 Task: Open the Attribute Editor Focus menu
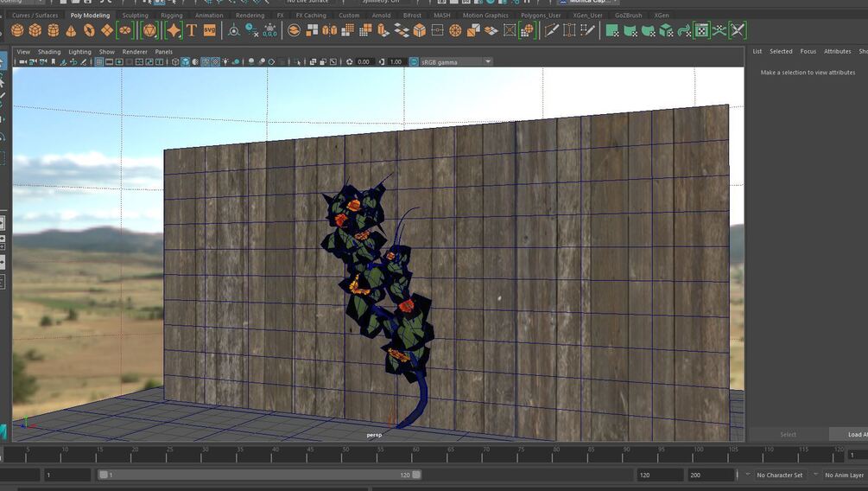coord(808,52)
